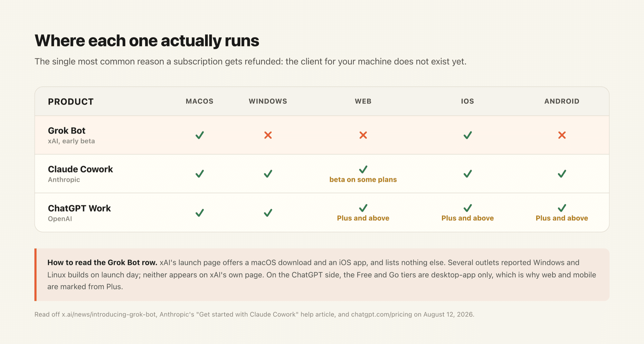The image size is (644, 344).
Task: Click Grok Bot's Windows red cross
Action: [268, 135]
